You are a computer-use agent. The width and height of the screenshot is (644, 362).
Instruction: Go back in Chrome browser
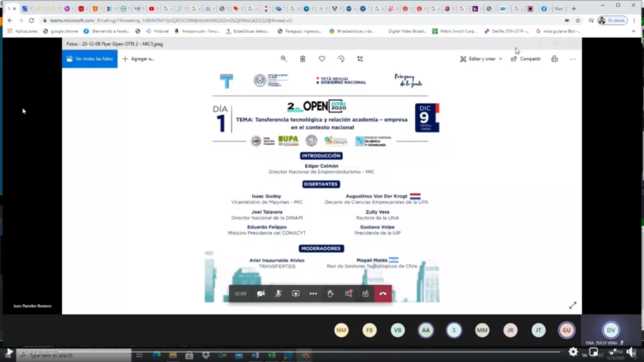[x=10, y=20]
